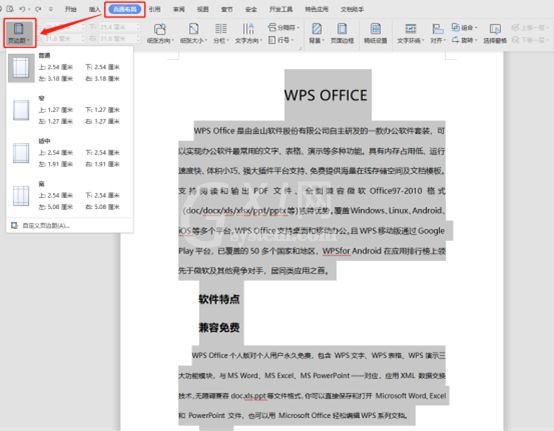
Task: Expand the quick access toolbar customize arrow
Action: [x=51, y=9]
